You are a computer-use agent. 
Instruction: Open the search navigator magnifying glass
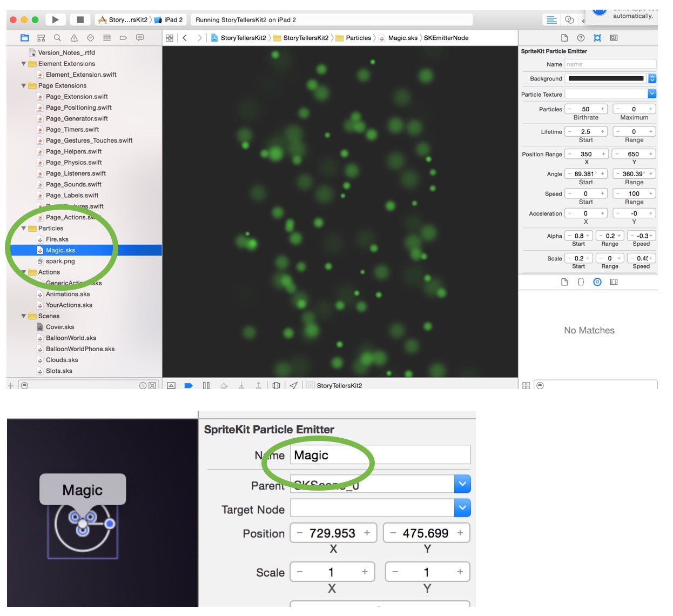pos(57,38)
